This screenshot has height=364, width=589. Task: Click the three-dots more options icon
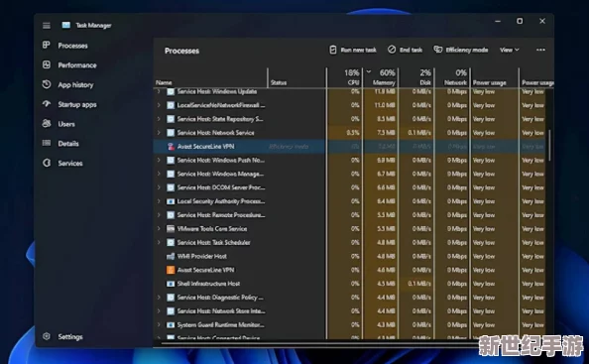point(540,50)
